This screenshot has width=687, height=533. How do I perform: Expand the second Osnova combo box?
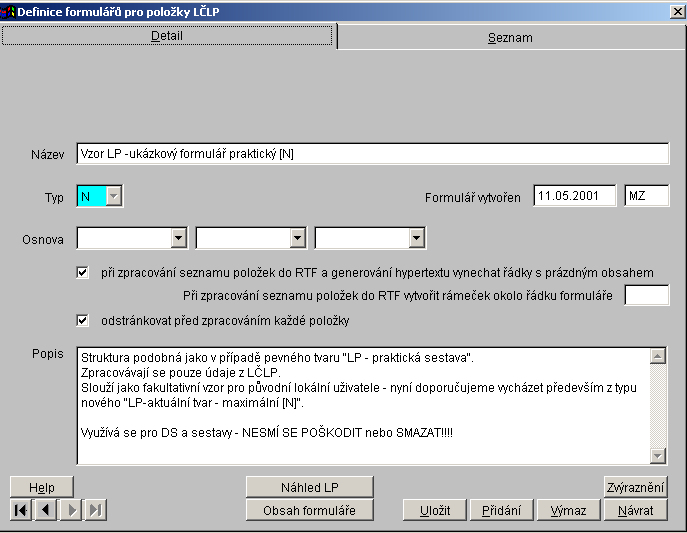(297, 238)
